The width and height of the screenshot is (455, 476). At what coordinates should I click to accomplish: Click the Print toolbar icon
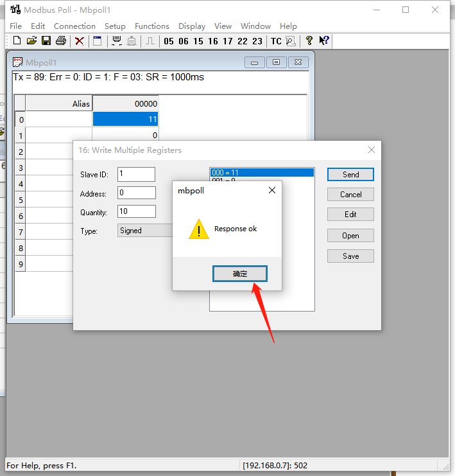pos(61,41)
